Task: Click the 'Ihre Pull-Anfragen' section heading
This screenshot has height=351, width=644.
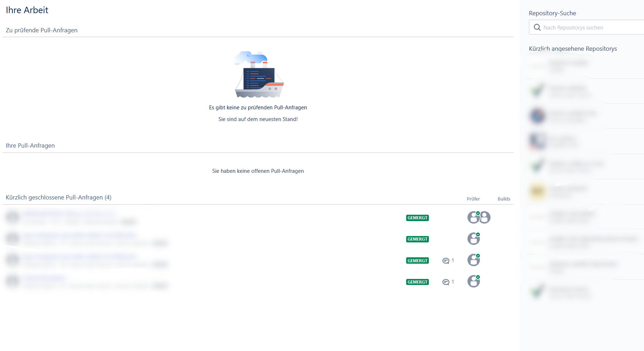Action: pyautogui.click(x=30, y=146)
